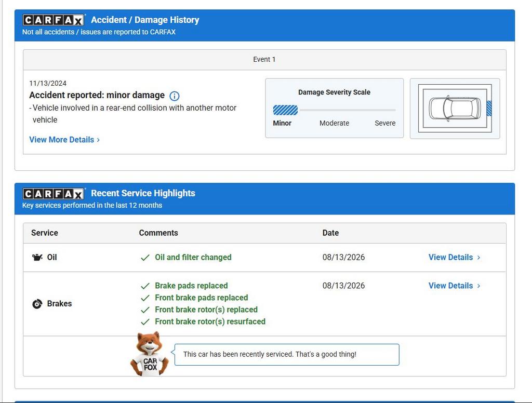Click the Brakes service label

point(59,304)
